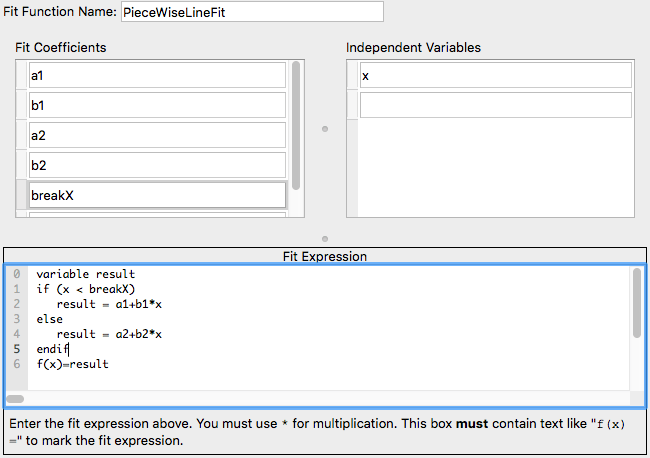The width and height of the screenshot is (650, 458).
Task: Click the empty independent variable field
Action: click(495, 106)
